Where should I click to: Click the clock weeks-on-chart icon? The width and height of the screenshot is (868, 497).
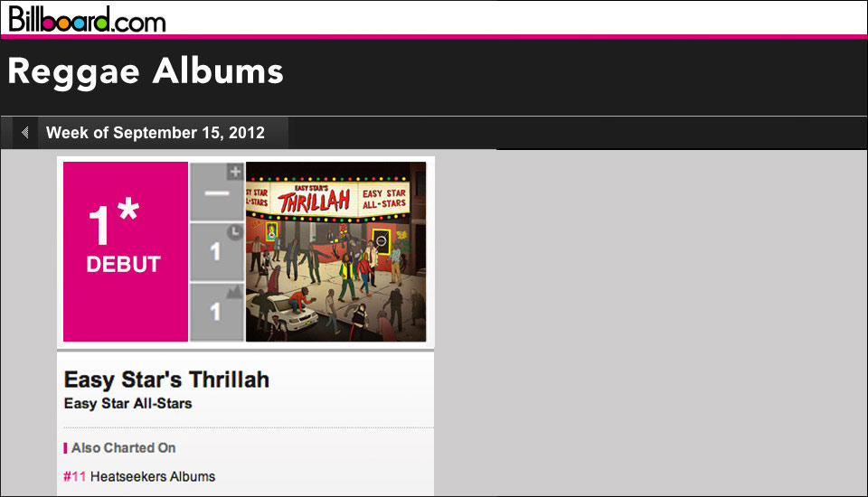[x=235, y=232]
